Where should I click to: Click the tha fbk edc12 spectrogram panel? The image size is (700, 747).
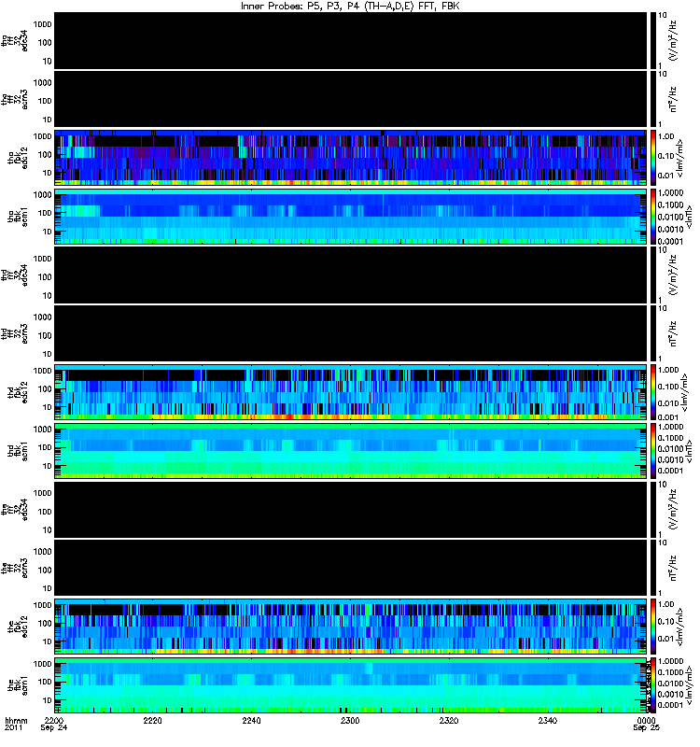[x=351, y=157]
